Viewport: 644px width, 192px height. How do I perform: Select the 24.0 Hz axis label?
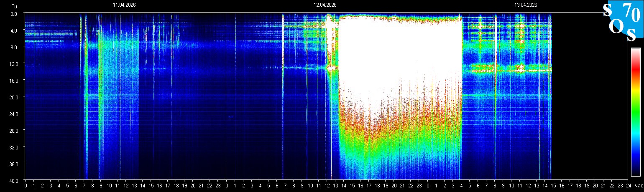tap(14, 114)
